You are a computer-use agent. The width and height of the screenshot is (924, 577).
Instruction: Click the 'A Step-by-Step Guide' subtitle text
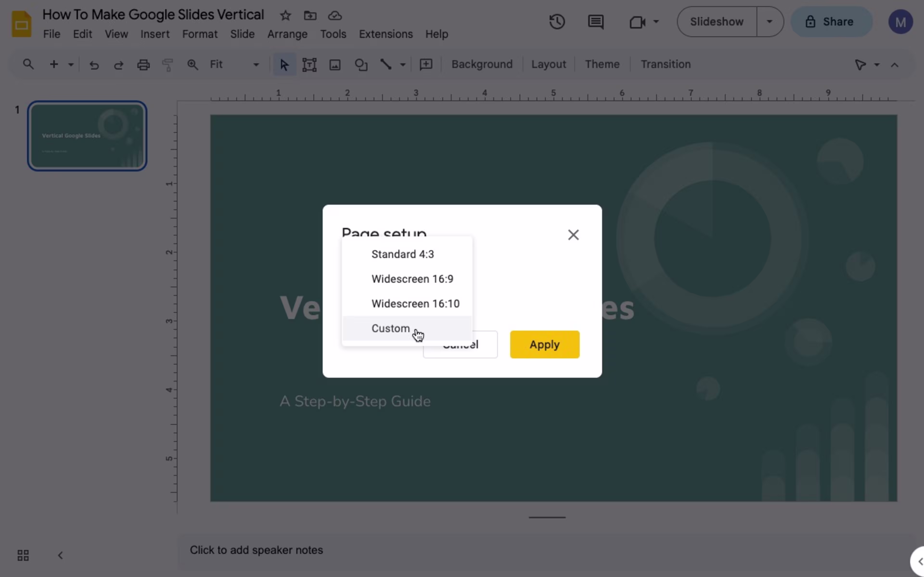pyautogui.click(x=355, y=401)
